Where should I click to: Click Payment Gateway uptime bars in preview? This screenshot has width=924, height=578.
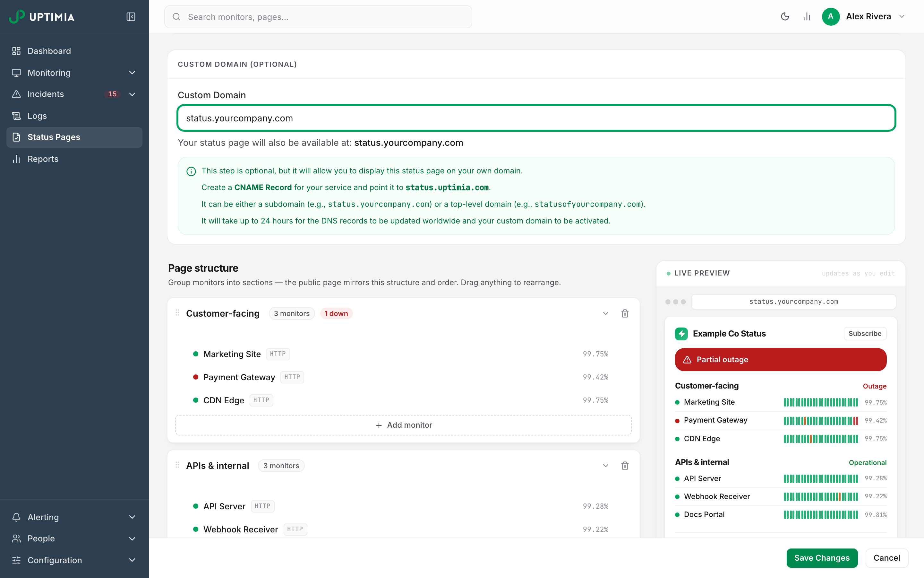tap(821, 421)
